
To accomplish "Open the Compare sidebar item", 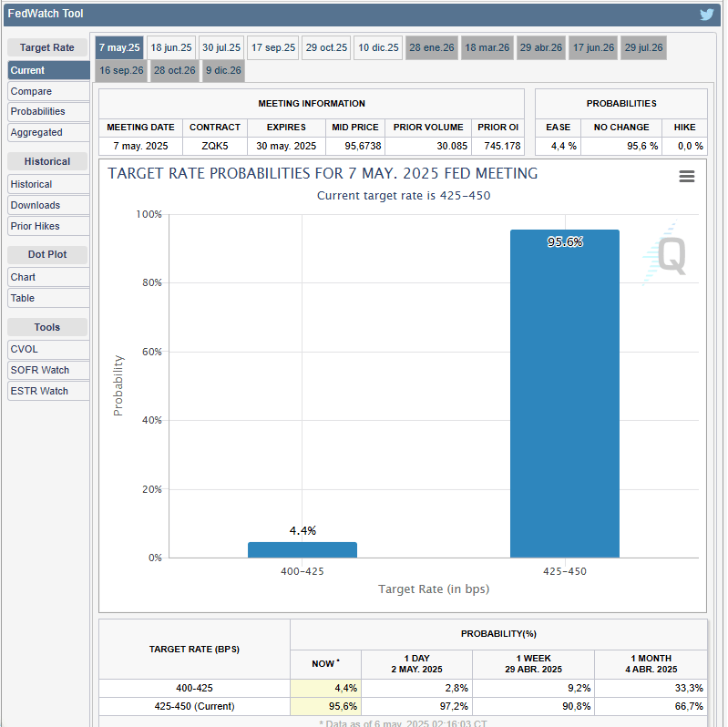I will coord(49,91).
